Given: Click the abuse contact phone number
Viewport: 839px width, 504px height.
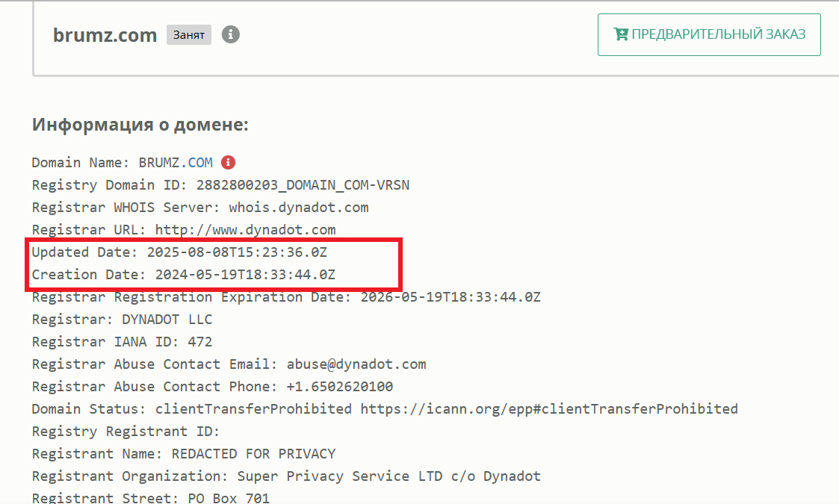Looking at the screenshot, I should pyautogui.click(x=340, y=386).
